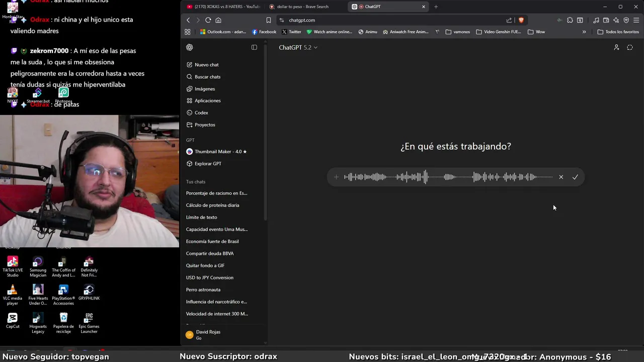This screenshot has width=644, height=362.
Task: Select the TikTok LIVE Studio desktop shortcut
Action: 13,267
